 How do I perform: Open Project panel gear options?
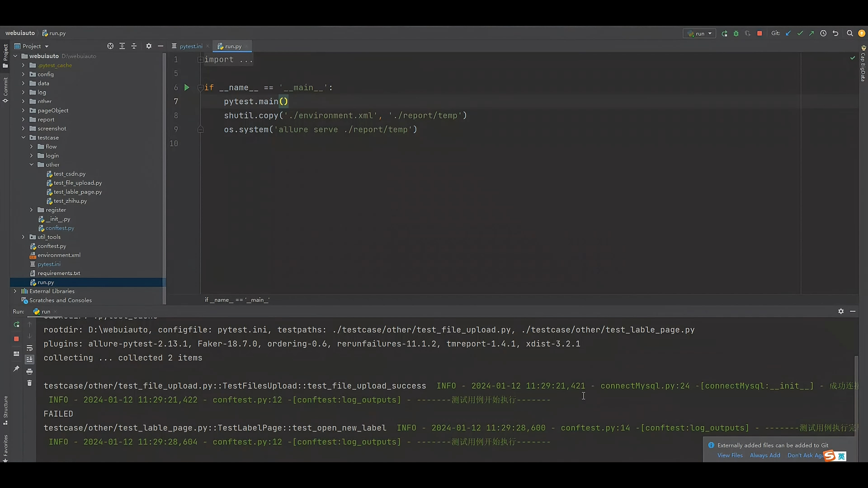point(149,46)
